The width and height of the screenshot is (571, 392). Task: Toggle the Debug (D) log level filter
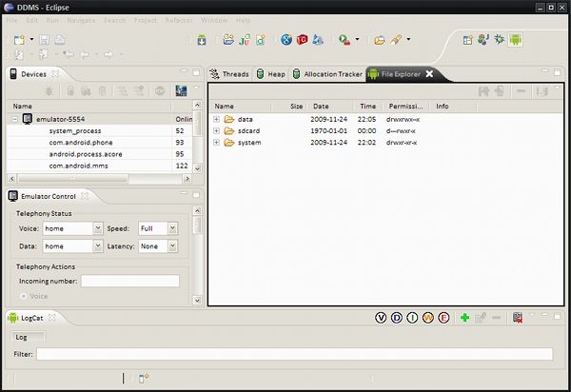pos(397,318)
